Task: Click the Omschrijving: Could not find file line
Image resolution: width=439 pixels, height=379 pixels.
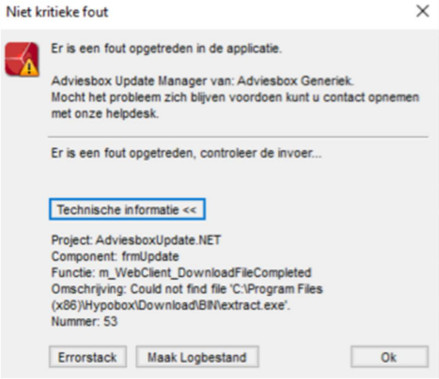Action: pyautogui.click(x=187, y=289)
